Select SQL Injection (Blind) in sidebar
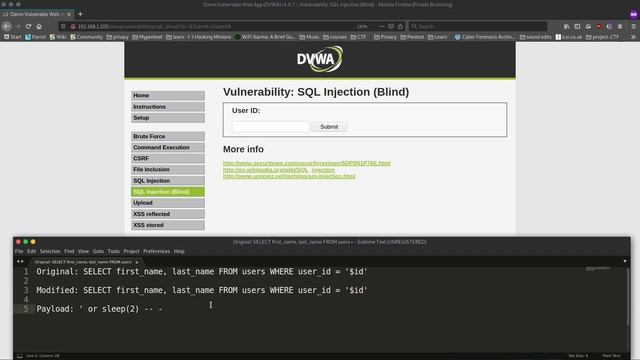The height and width of the screenshot is (360, 640). (168, 192)
